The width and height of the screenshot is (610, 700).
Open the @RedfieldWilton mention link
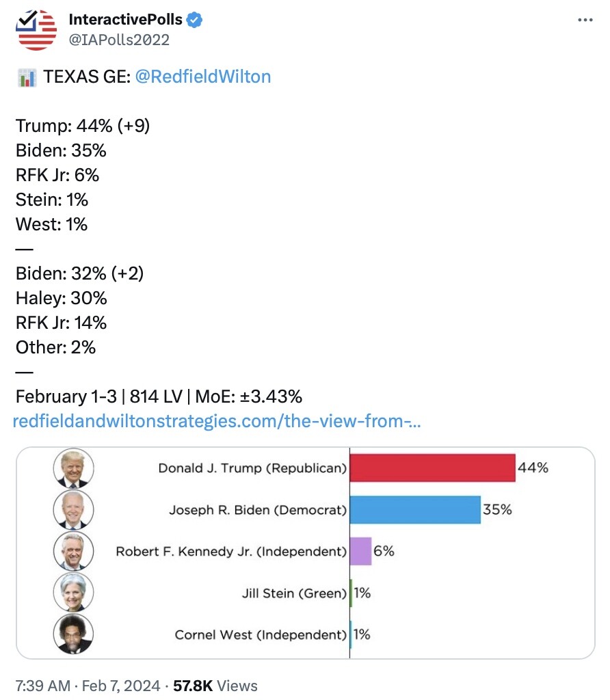tap(204, 77)
